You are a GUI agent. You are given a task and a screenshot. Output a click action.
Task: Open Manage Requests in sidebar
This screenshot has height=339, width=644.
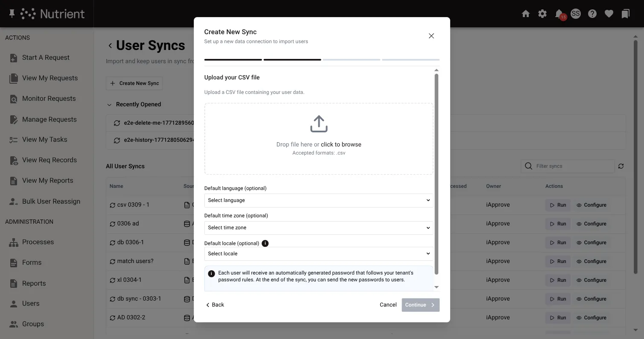[49, 120]
